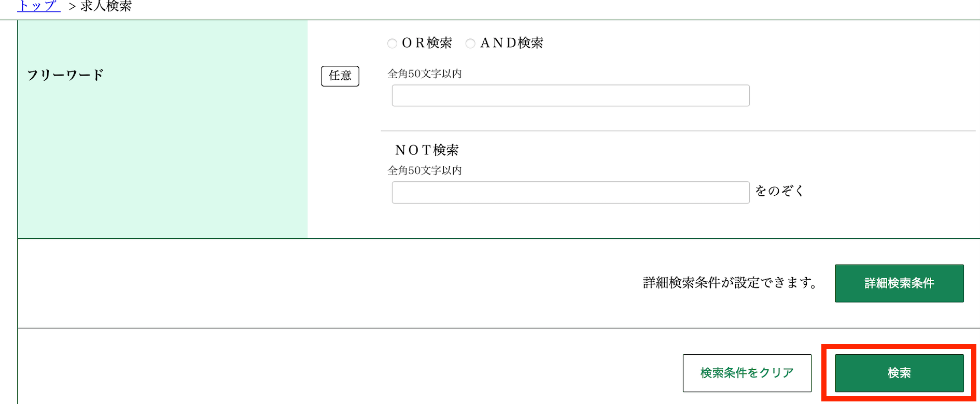Image resolution: width=980 pixels, height=404 pixels.
Task: Click the ＮＯＴ検索 heading
Action: pos(427,150)
